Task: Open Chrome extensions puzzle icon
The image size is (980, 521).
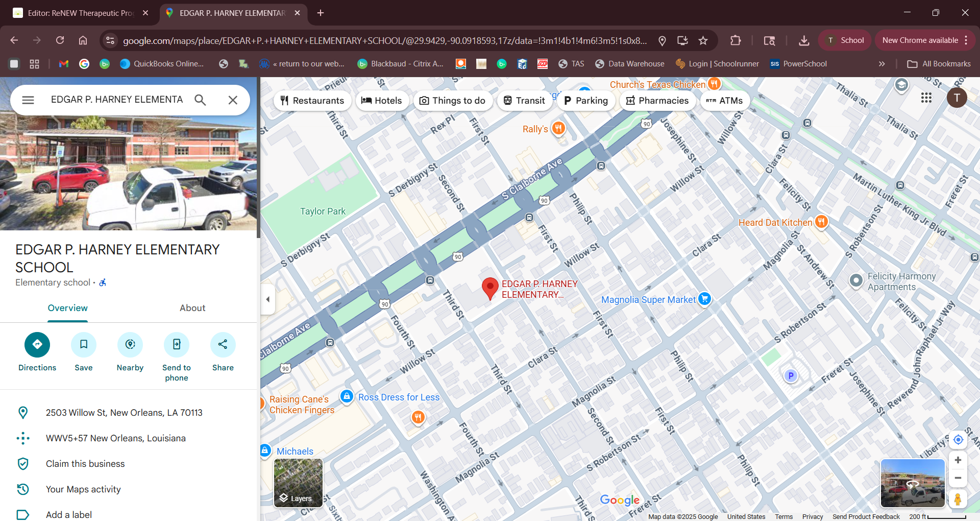Action: (x=736, y=40)
